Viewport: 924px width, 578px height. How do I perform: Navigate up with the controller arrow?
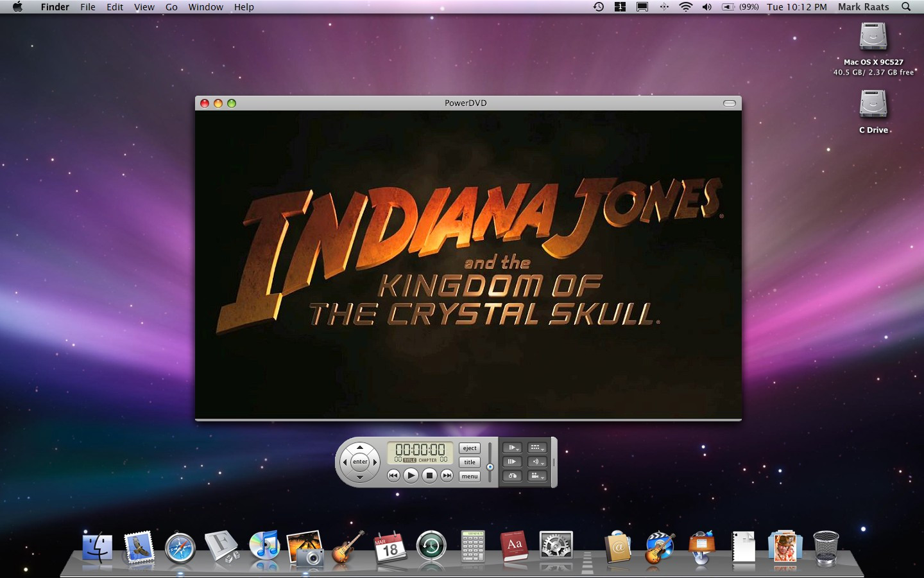(360, 447)
